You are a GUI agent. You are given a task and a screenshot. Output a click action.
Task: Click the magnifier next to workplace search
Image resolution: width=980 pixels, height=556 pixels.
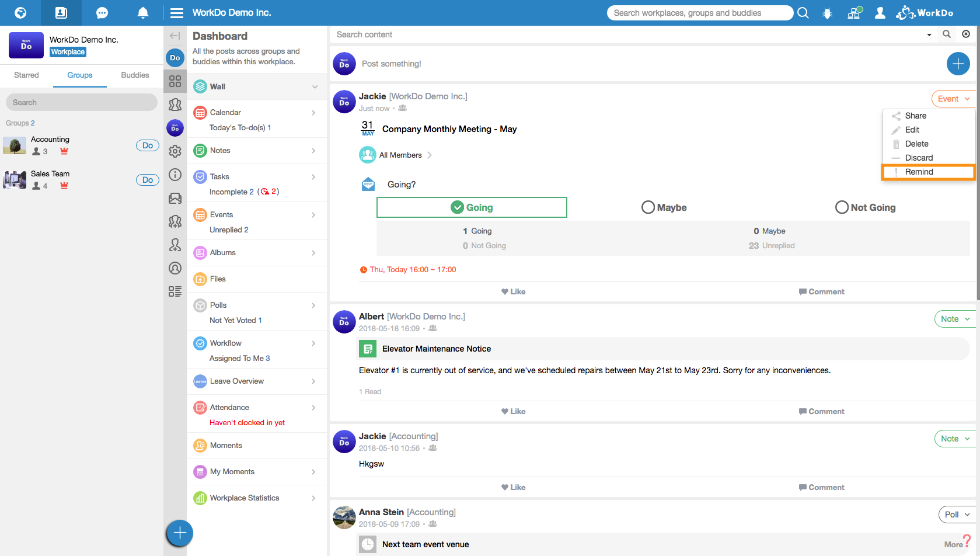pyautogui.click(x=803, y=13)
